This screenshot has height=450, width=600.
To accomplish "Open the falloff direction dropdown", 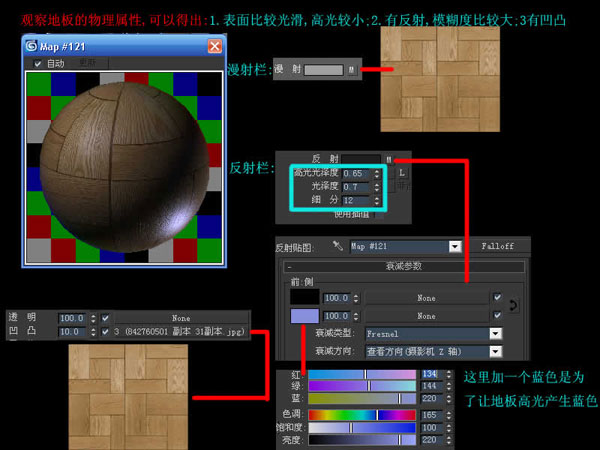I will (494, 351).
